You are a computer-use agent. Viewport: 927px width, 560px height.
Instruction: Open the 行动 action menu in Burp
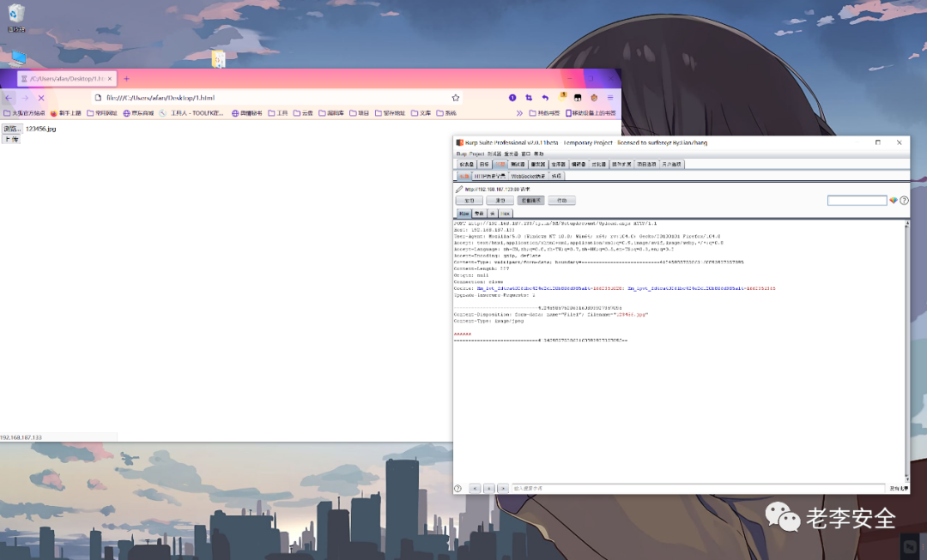tap(561, 201)
